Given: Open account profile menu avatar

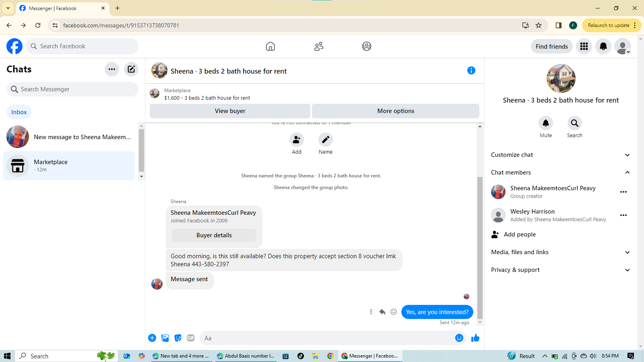Looking at the screenshot, I should 623,46.
